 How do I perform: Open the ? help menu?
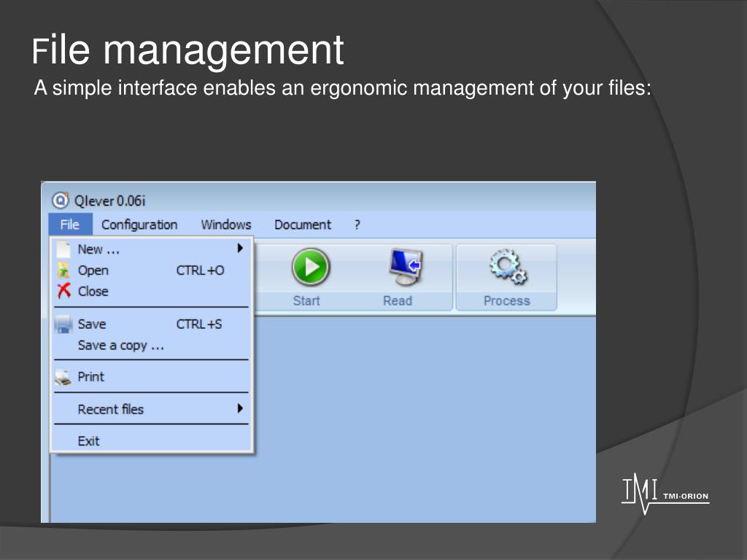click(x=357, y=225)
